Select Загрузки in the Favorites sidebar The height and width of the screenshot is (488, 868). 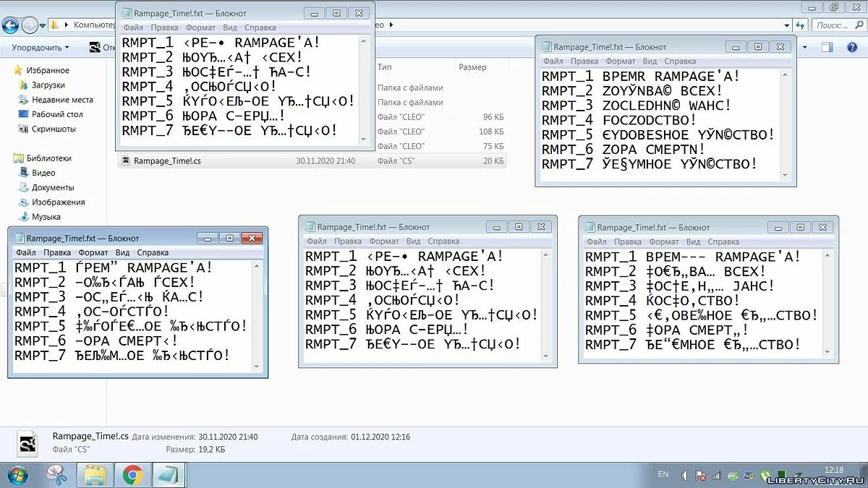[x=48, y=85]
